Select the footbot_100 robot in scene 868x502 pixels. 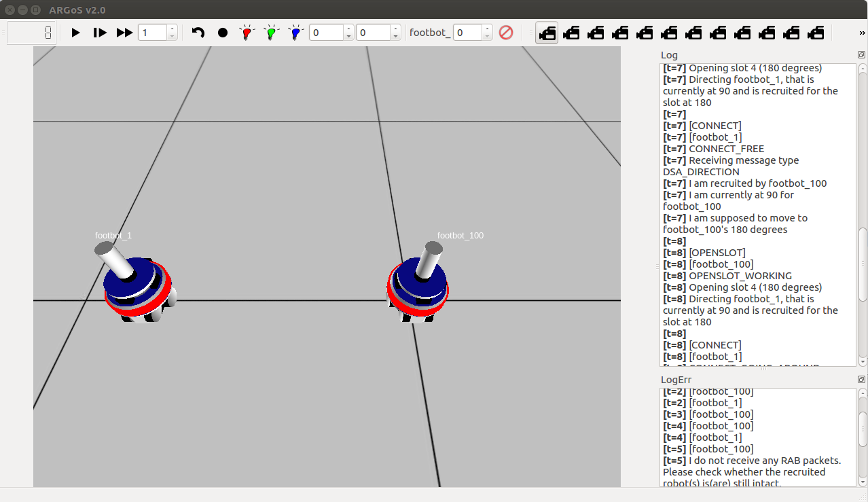[418, 287]
